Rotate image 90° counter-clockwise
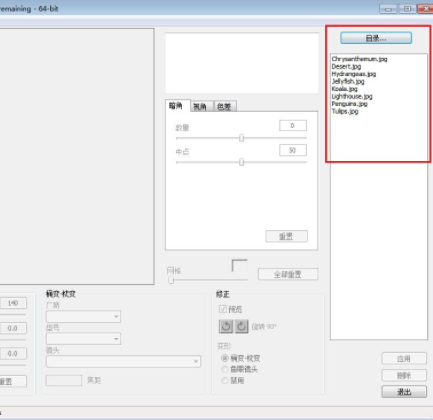The width and height of the screenshot is (433, 420). [x=226, y=326]
